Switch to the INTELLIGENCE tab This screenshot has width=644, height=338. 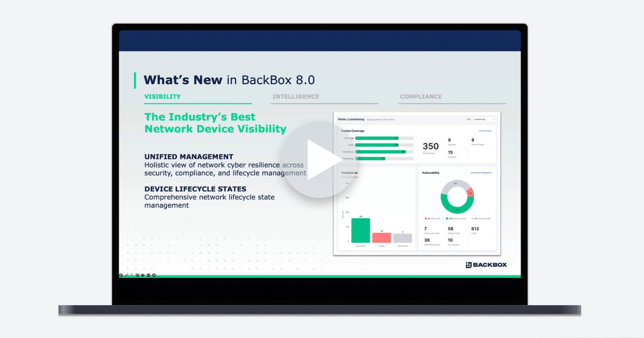[x=296, y=97]
